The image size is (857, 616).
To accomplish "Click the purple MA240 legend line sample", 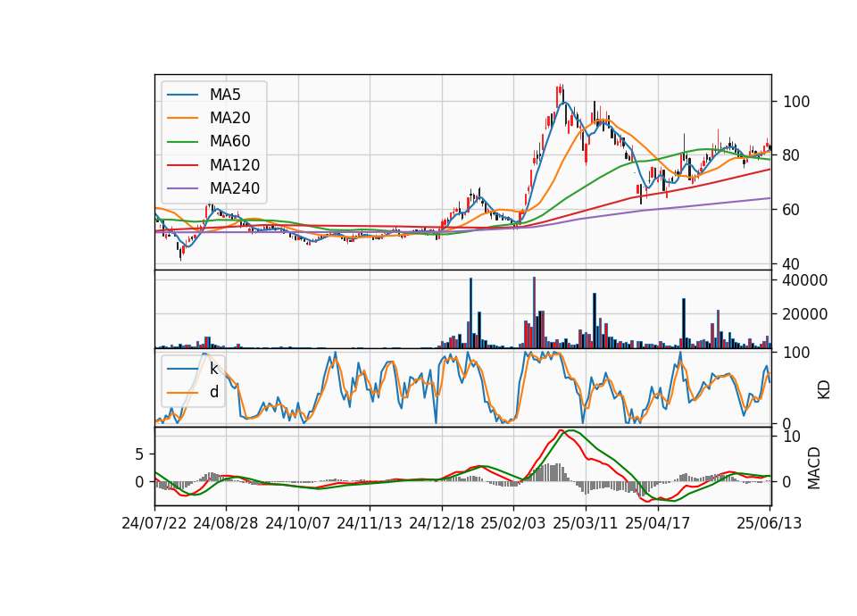I will point(182,188).
